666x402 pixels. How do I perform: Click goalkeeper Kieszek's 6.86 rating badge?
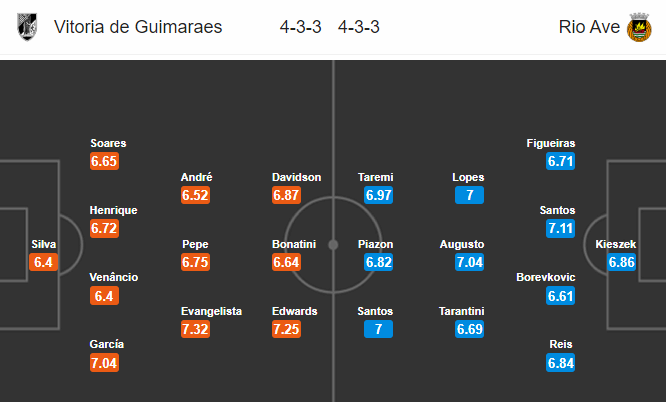click(621, 262)
